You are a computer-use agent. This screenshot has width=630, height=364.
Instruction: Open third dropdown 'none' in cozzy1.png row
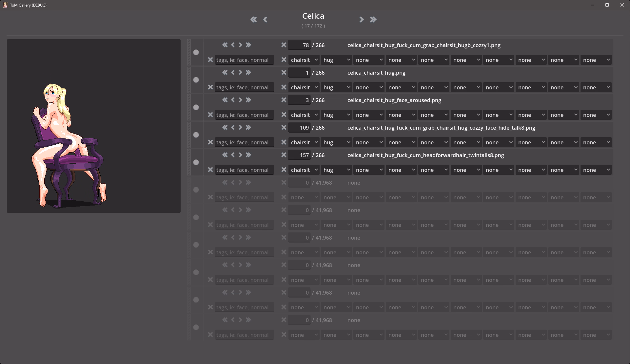(x=369, y=60)
